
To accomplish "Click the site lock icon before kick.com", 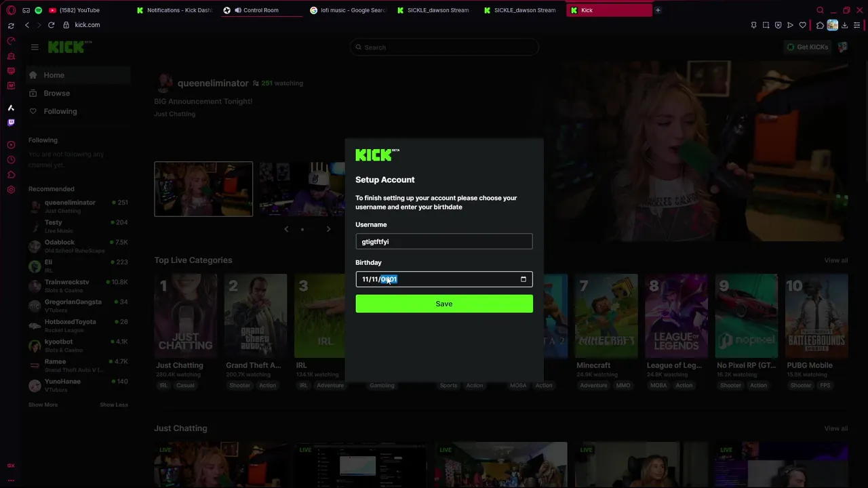I will click(x=66, y=25).
